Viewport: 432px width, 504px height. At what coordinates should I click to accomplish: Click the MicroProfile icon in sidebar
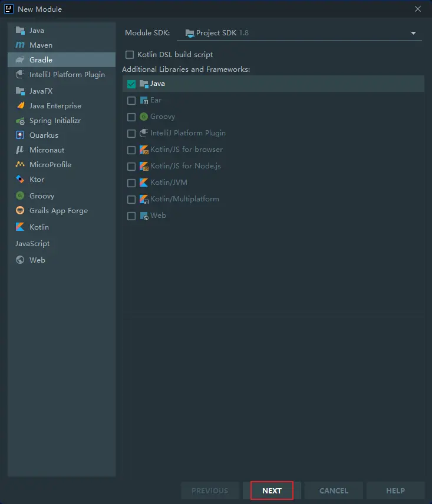click(20, 165)
